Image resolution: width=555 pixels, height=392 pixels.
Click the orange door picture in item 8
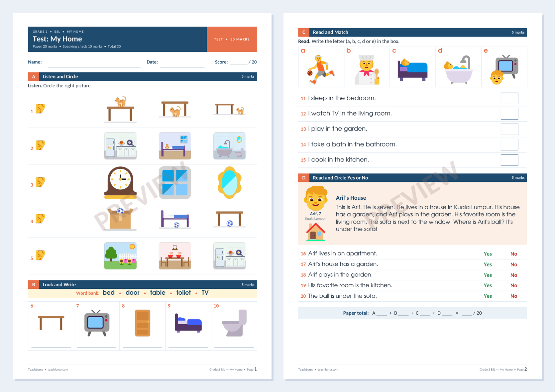point(143,323)
